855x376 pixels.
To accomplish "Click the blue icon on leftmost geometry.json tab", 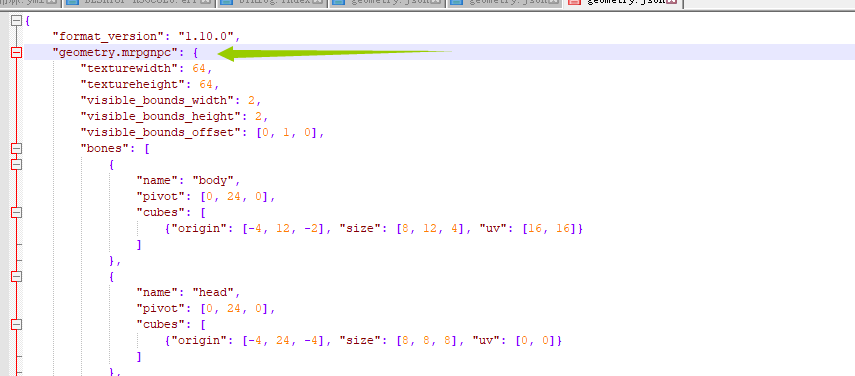I will coord(339,2).
